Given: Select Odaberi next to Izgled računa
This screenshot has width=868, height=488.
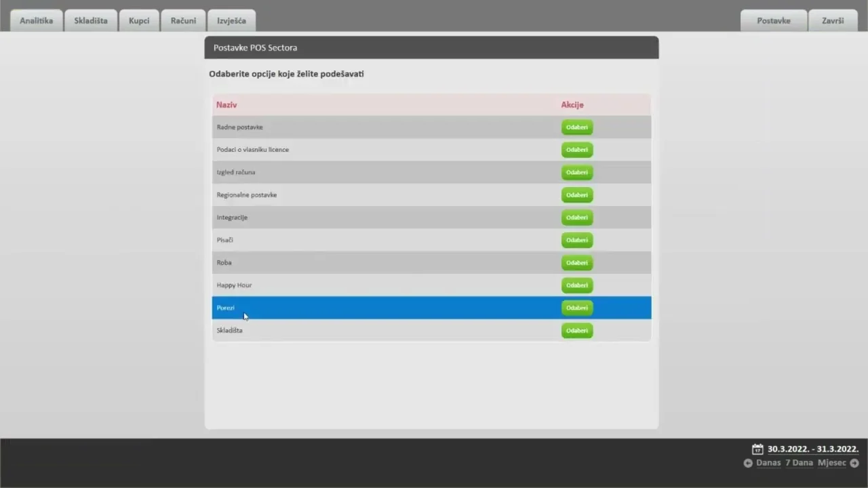Looking at the screenshot, I should [x=577, y=172].
